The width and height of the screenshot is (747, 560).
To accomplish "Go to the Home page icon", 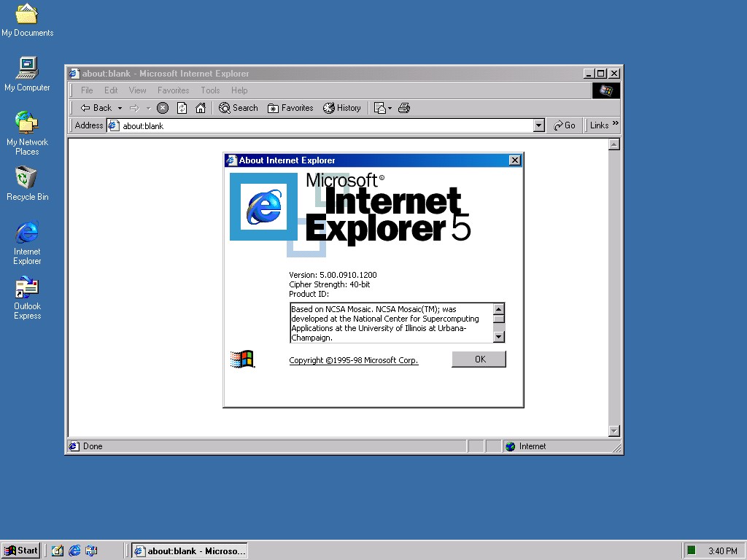I will tap(201, 108).
